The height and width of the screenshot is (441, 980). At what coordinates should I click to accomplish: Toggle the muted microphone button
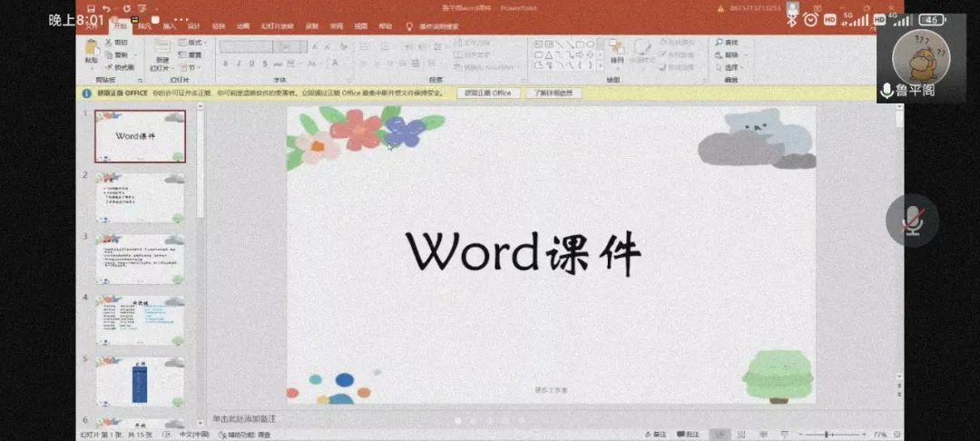[x=912, y=220]
